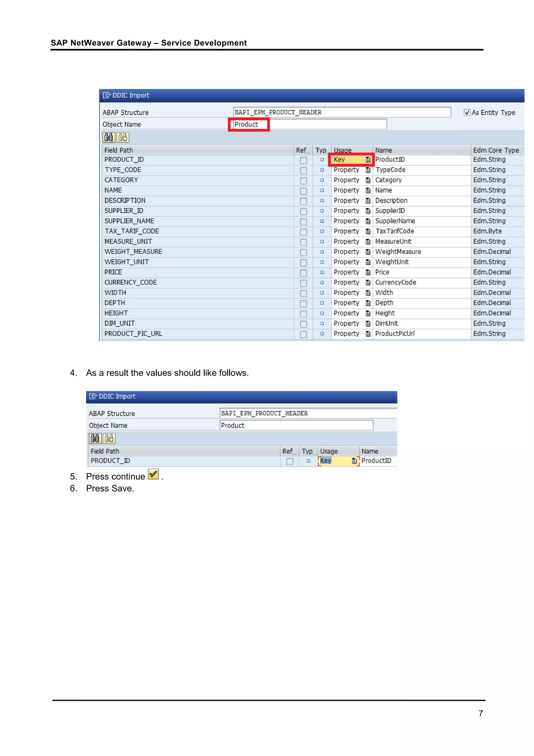The height and width of the screenshot is (756, 534).
Task: Select the WeightMeasure name cell
Action: [422, 252]
